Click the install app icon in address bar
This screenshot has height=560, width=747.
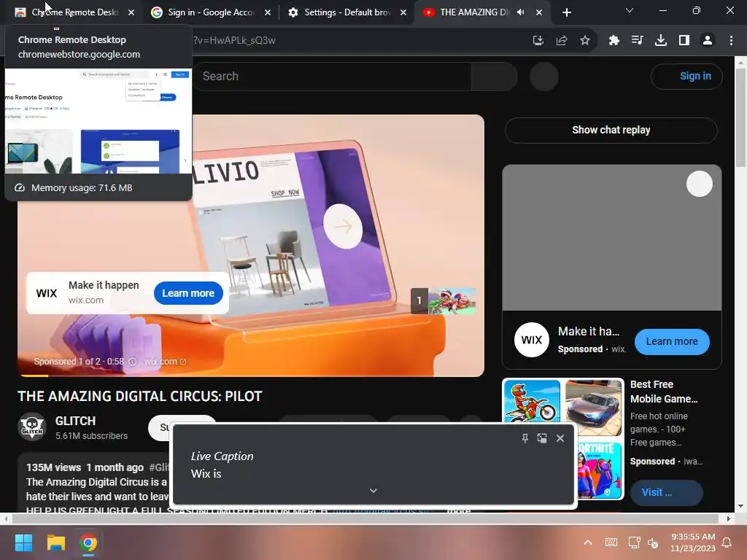(x=538, y=41)
